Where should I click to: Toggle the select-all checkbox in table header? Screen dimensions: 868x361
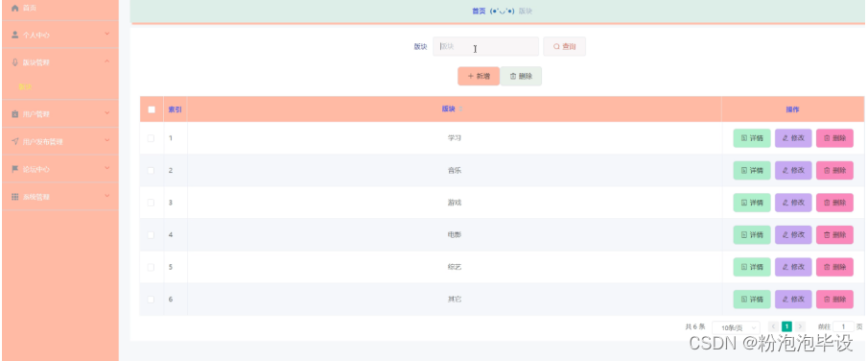152,109
